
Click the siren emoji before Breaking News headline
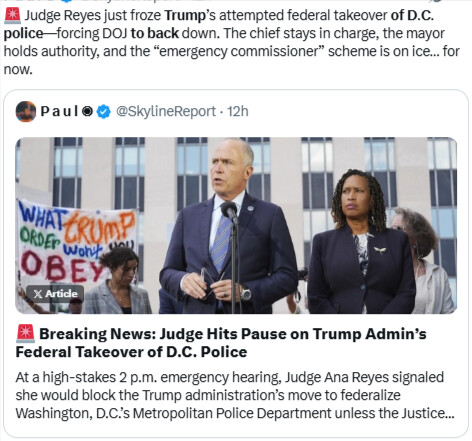pyautogui.click(x=25, y=334)
